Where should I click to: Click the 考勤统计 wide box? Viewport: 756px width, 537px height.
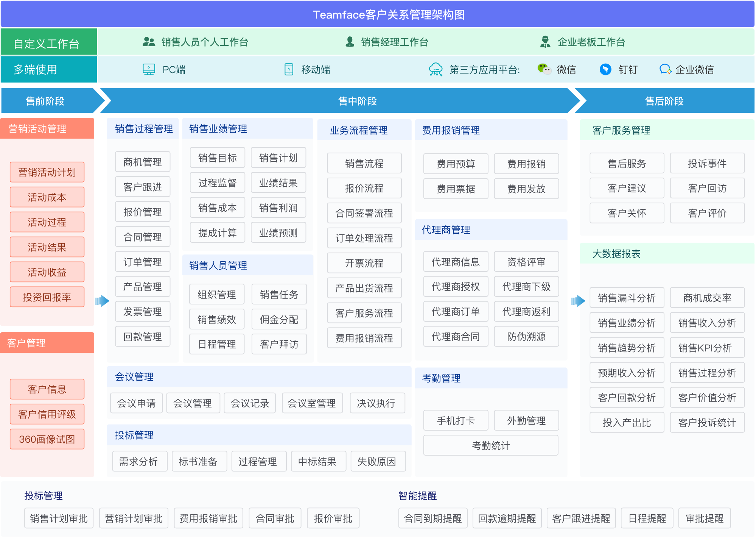click(491, 445)
